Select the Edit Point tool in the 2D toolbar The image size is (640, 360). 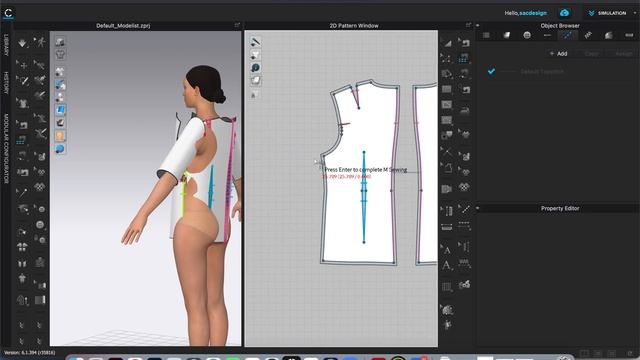pos(447,58)
